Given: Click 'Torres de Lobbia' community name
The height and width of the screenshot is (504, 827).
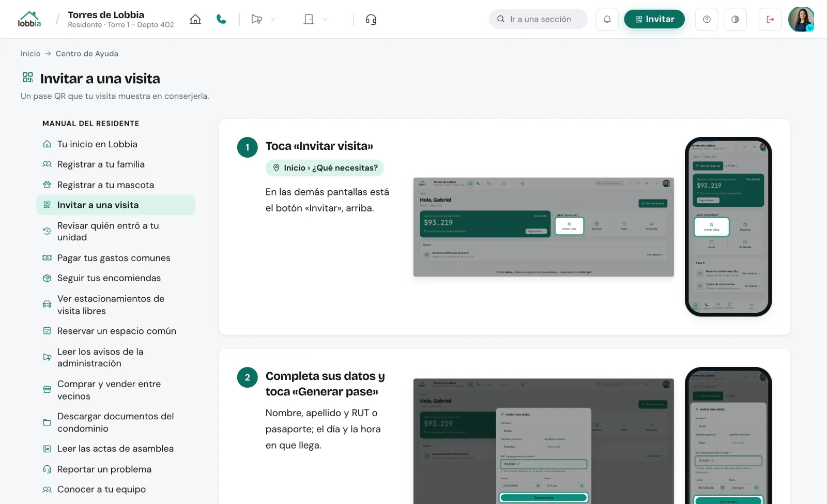Looking at the screenshot, I should 106,14.
